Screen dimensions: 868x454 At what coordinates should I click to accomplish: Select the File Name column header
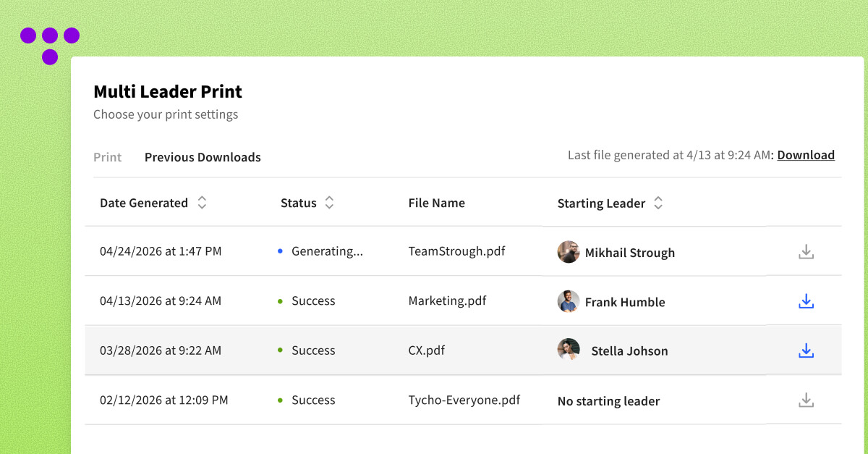click(436, 203)
